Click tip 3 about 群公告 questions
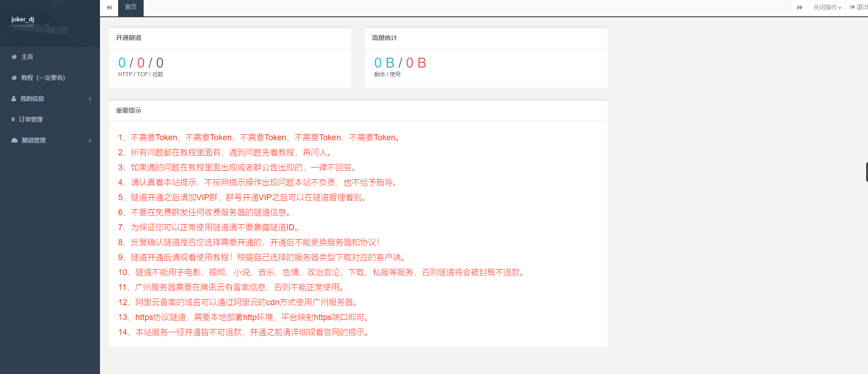The width and height of the screenshot is (868, 374). coord(239,167)
